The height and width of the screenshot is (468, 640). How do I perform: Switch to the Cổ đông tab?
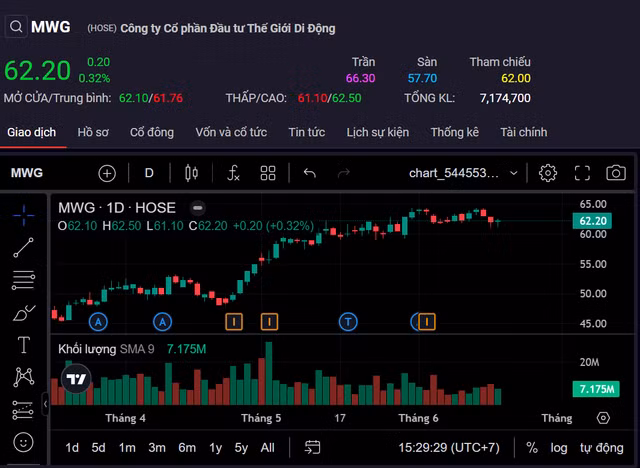coord(152,132)
